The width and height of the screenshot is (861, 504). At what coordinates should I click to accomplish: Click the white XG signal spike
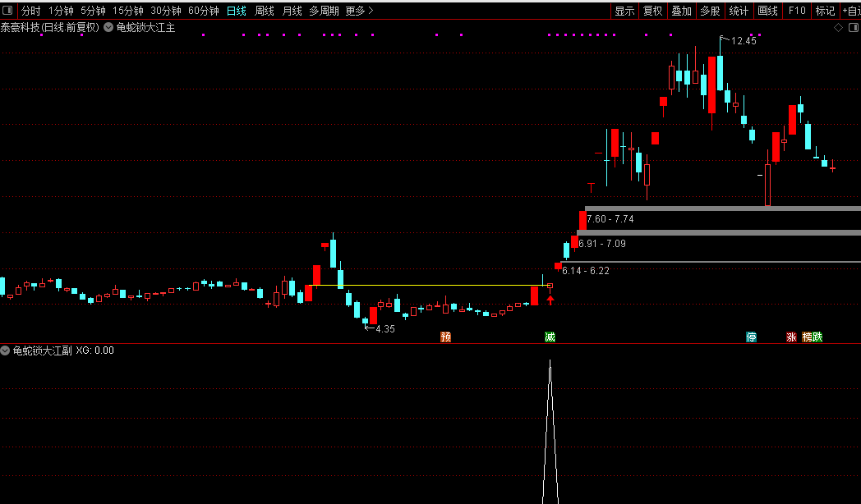[x=550, y=431]
